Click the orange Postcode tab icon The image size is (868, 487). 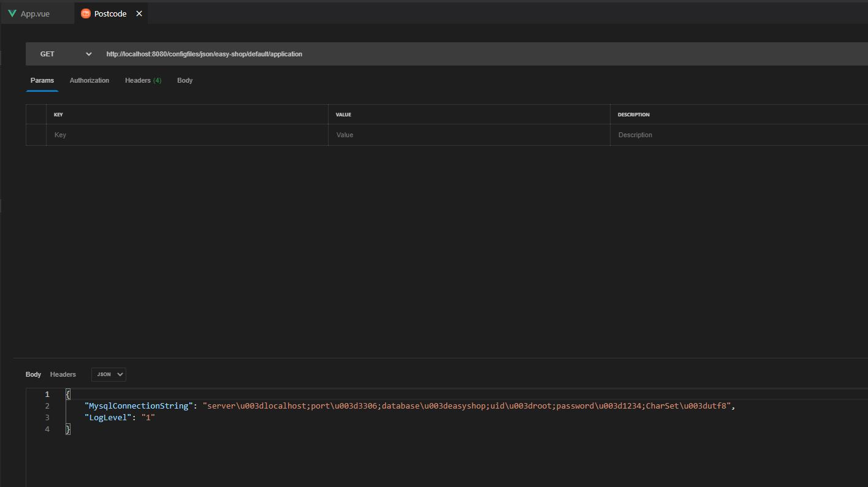coord(86,13)
